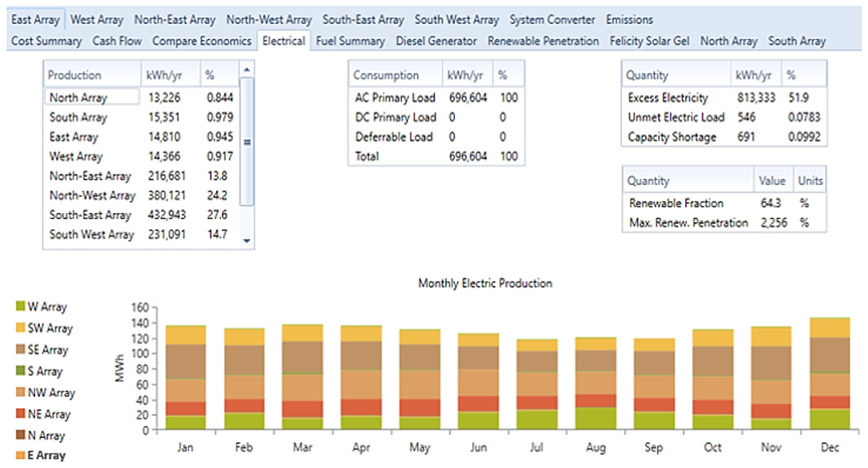868x468 pixels.
Task: Select the North-West Array tab
Action: 269,20
